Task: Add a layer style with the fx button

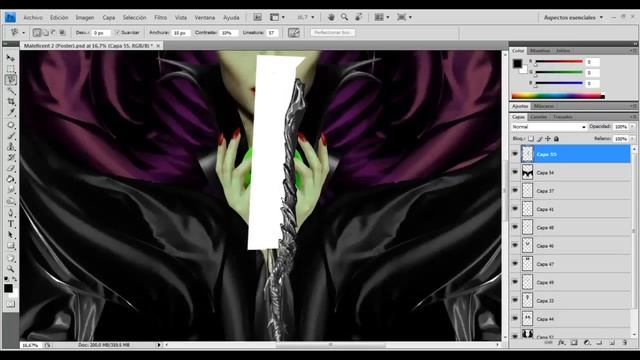Action: (562, 343)
